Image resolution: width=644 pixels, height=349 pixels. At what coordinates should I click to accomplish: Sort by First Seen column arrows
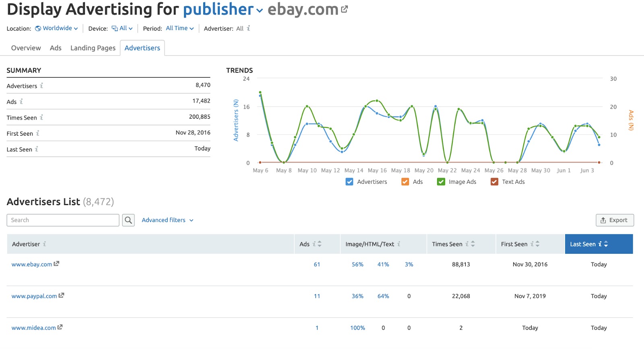(x=537, y=244)
